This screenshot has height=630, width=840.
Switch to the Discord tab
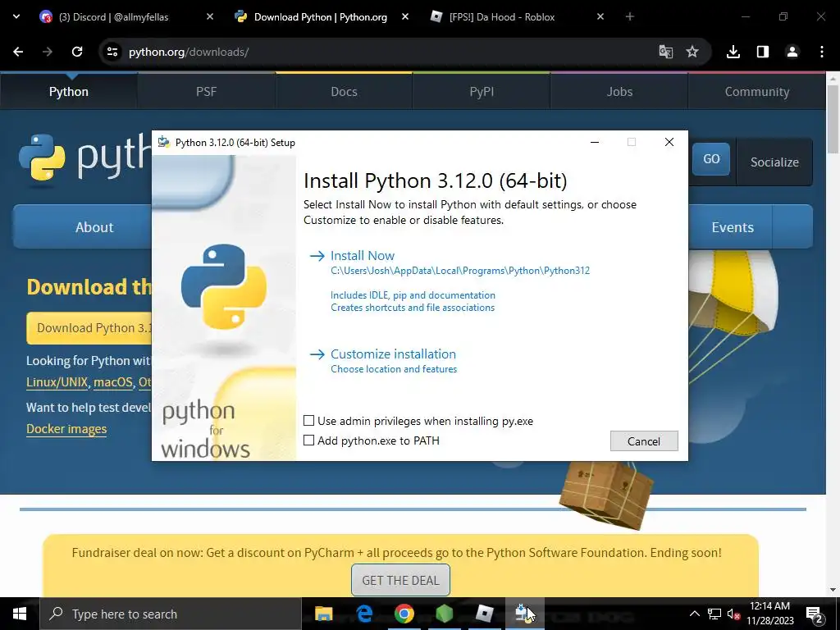coord(113,17)
